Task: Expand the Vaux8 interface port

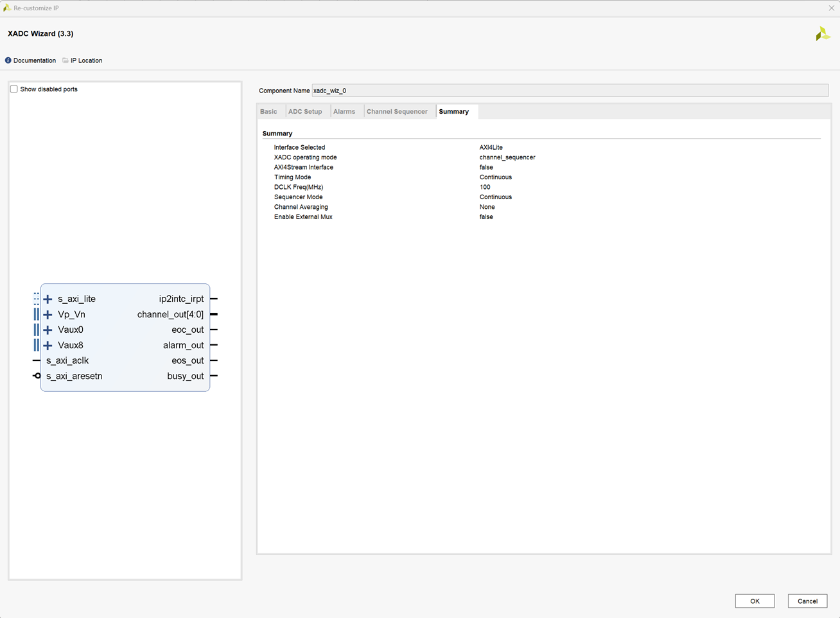Action: pos(48,345)
